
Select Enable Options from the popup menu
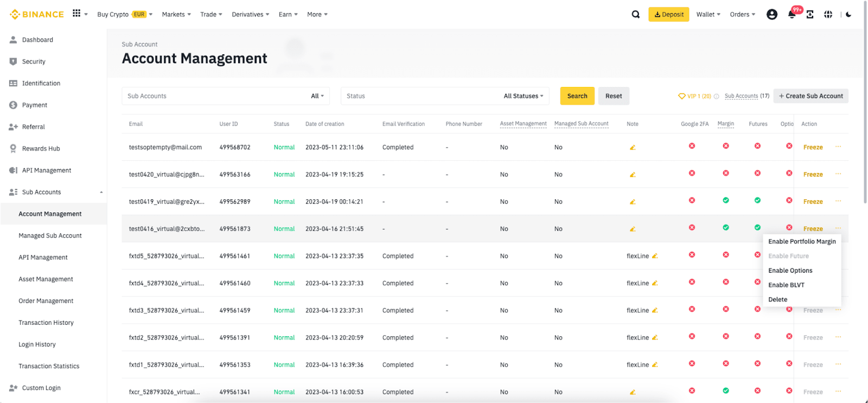790,270
